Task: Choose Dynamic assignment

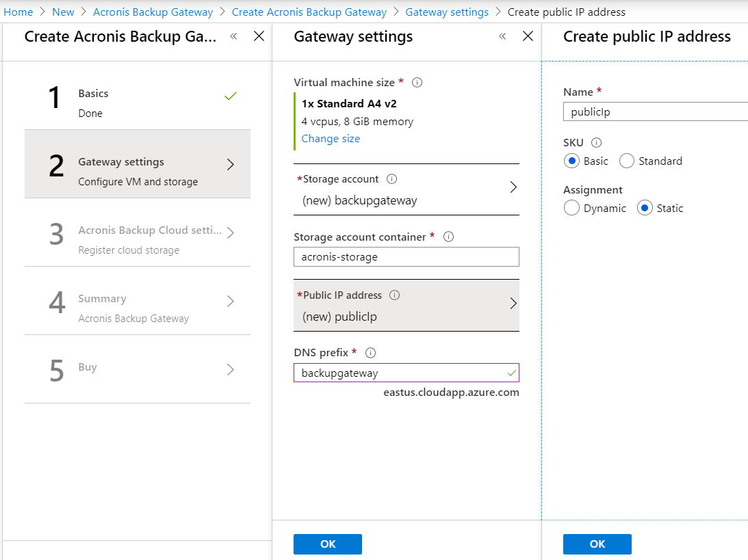Action: click(x=571, y=209)
